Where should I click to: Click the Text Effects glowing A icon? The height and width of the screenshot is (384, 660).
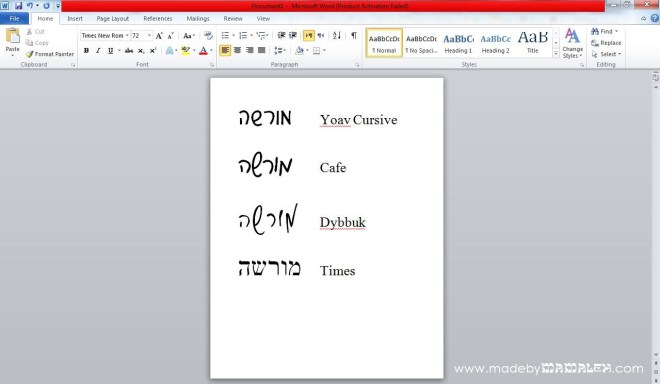(x=169, y=51)
